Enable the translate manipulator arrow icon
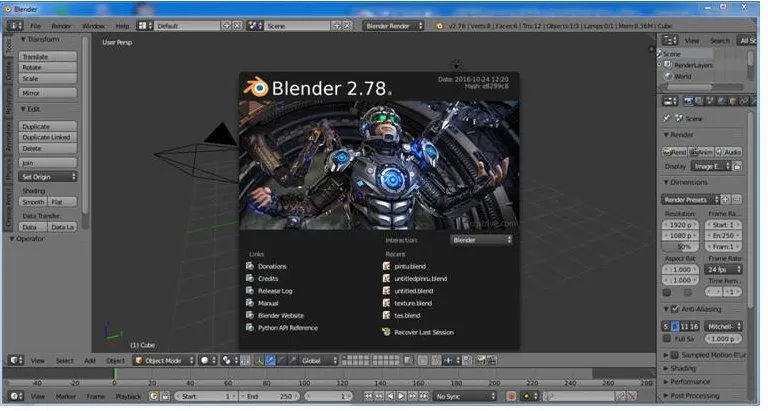 (x=270, y=361)
